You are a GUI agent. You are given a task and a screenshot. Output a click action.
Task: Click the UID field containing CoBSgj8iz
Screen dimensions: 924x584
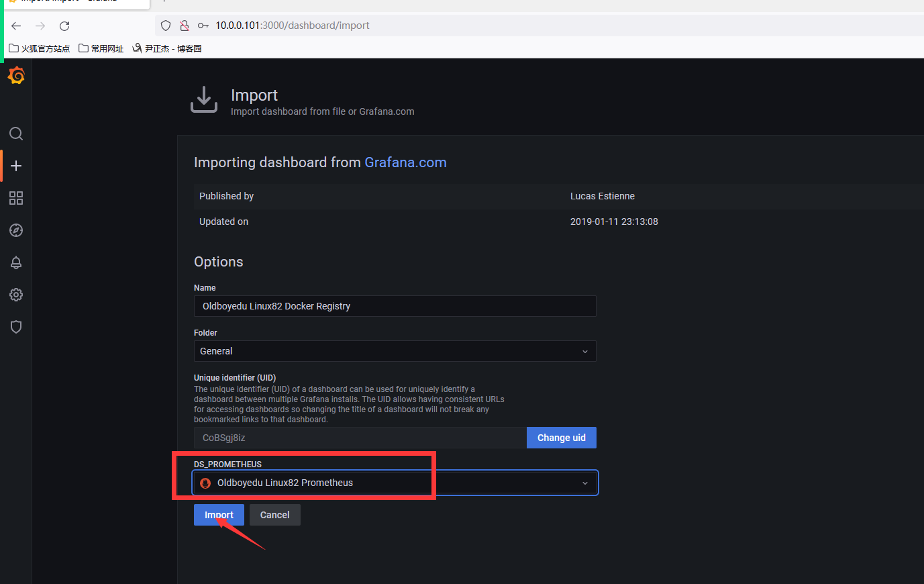coord(360,438)
